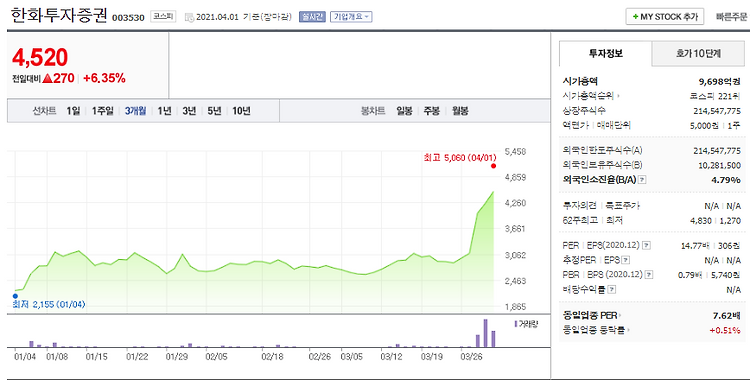Show the 일봉 daily candle chart
This screenshot has width=750, height=380.
point(404,111)
